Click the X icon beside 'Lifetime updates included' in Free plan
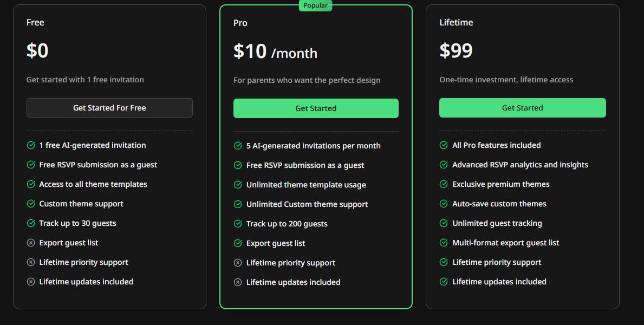Image resolution: width=644 pixels, height=325 pixels. click(30, 282)
